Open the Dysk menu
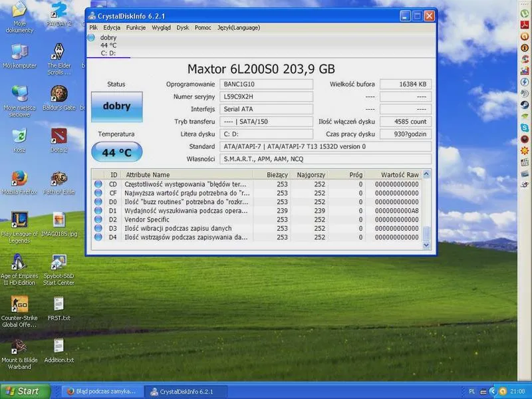 click(182, 28)
